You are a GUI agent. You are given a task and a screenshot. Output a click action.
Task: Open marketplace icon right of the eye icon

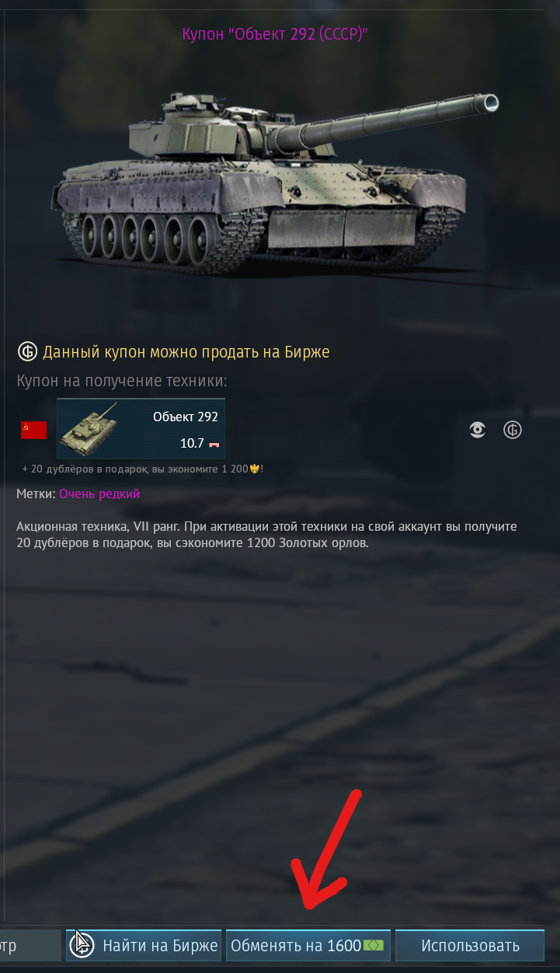pyautogui.click(x=513, y=430)
